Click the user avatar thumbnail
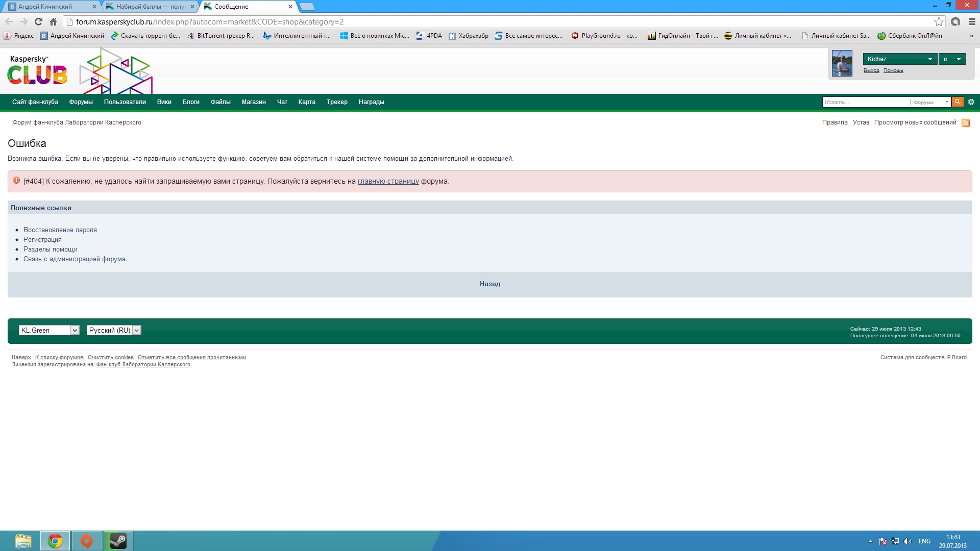This screenshot has height=551, width=980. tap(842, 63)
